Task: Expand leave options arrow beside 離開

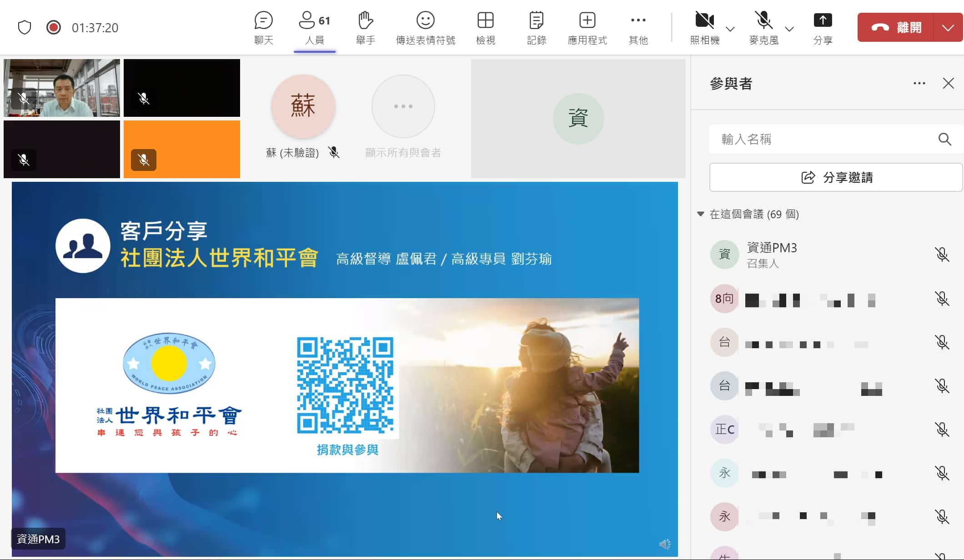Action: pos(948,27)
